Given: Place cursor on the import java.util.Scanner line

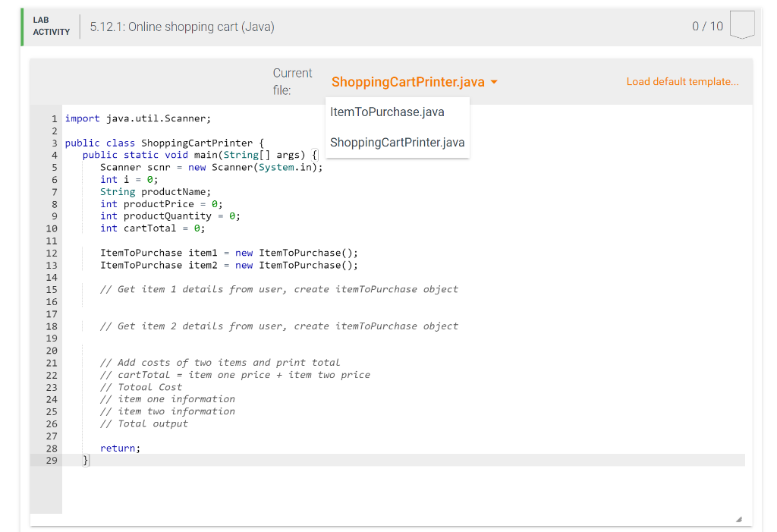Looking at the screenshot, I should coord(137,118).
